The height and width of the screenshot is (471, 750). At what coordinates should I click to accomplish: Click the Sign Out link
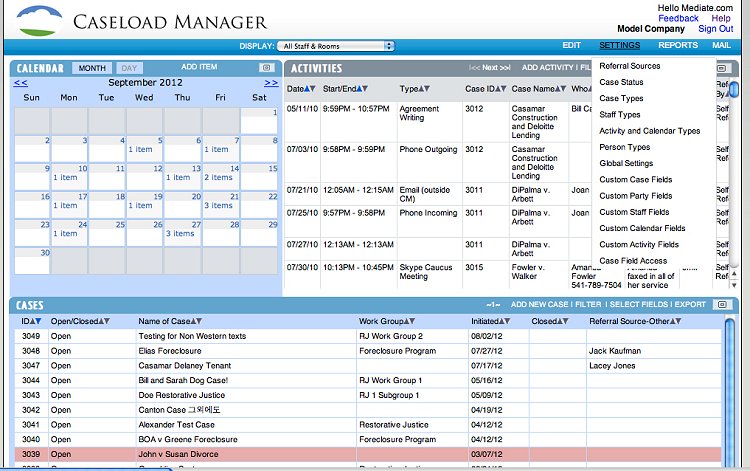pos(716,29)
